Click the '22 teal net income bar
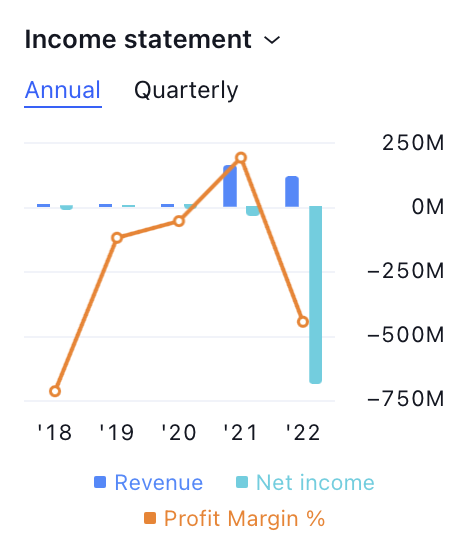The image size is (452, 542). pos(316,295)
